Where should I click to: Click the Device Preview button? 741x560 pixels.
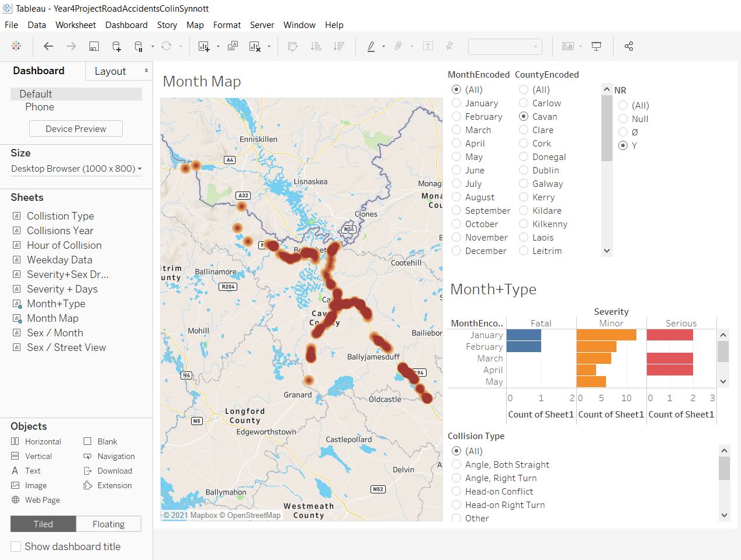76,128
